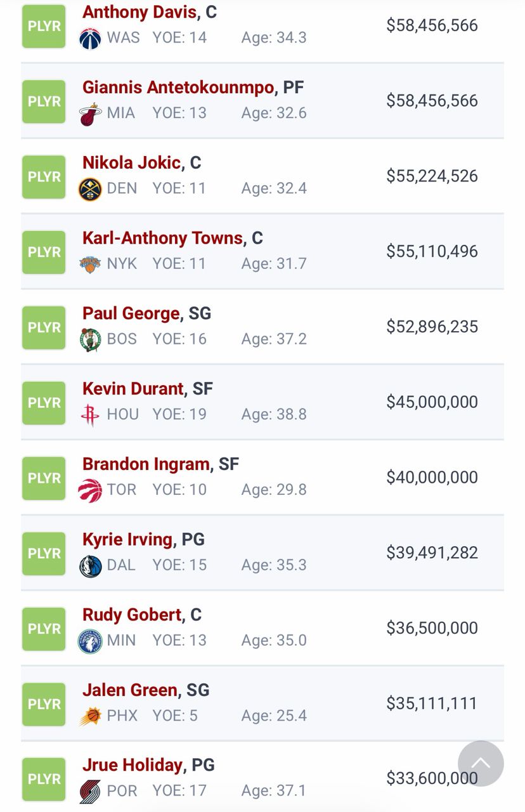Viewport: 525px width, 812px height.
Task: Click the Dallas Mavericks team logo
Action: [x=90, y=566]
